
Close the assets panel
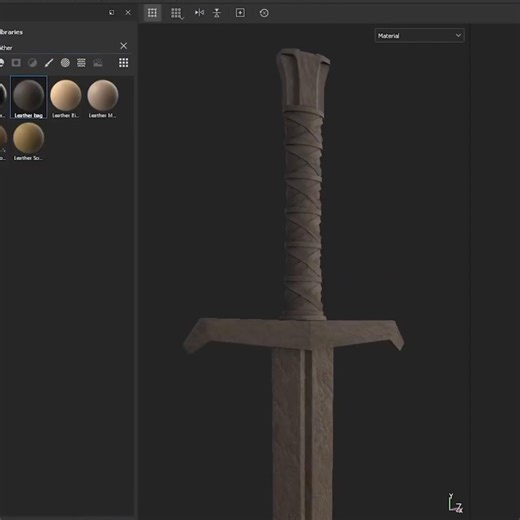click(x=128, y=13)
